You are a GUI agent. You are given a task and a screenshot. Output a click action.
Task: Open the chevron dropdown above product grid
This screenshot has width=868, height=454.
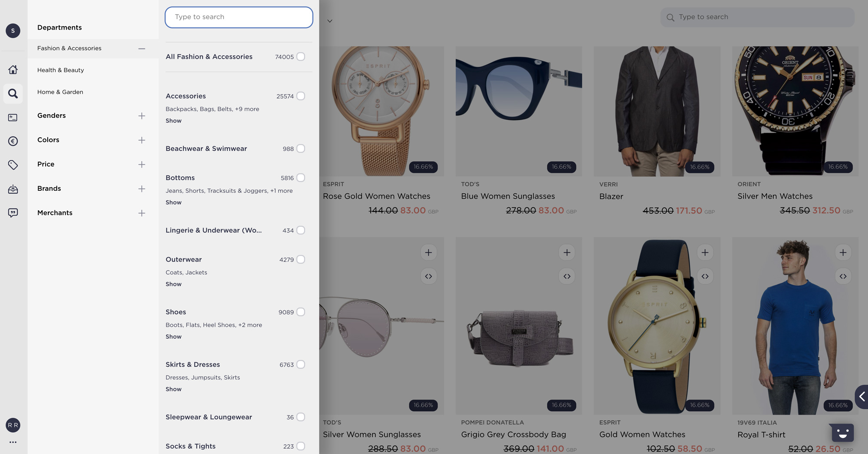click(330, 21)
